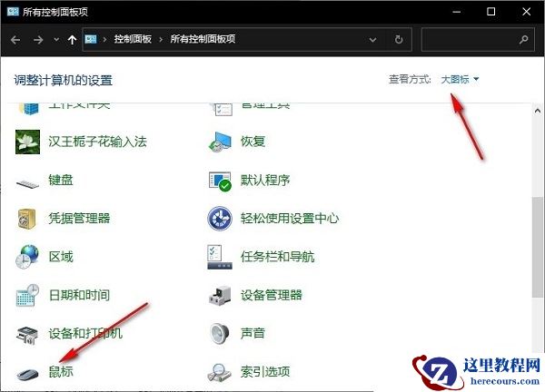Open the 索引选项 magnifier icon

point(219,372)
